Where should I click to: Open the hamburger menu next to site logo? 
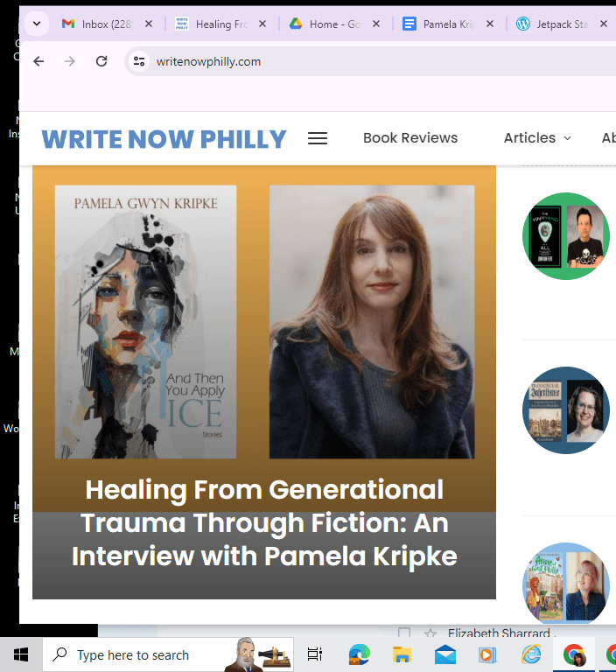coord(318,138)
